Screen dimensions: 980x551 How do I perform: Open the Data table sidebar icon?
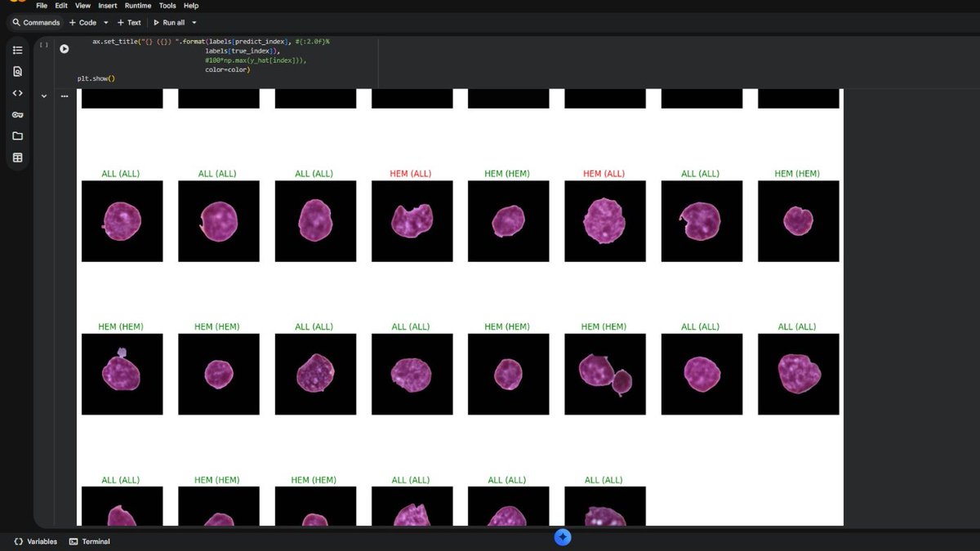coord(17,158)
